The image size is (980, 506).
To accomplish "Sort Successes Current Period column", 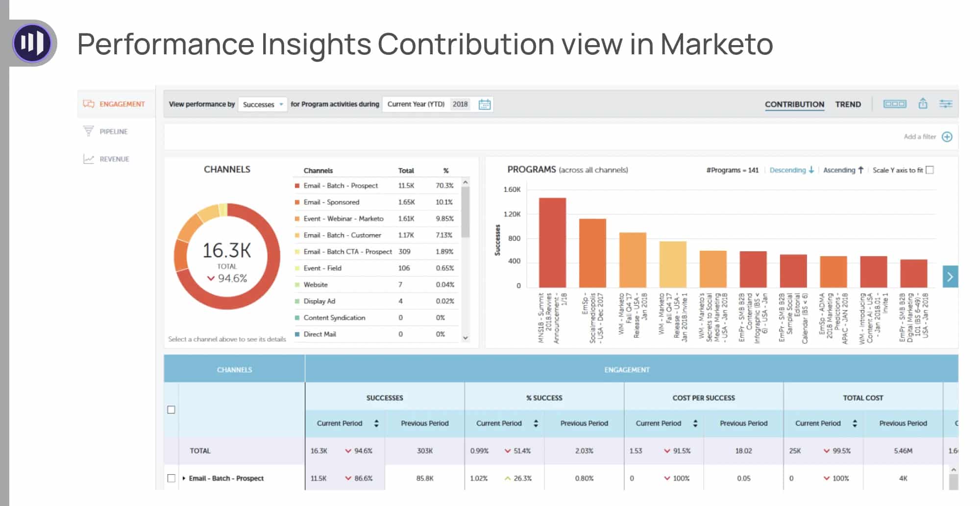I will point(376,423).
